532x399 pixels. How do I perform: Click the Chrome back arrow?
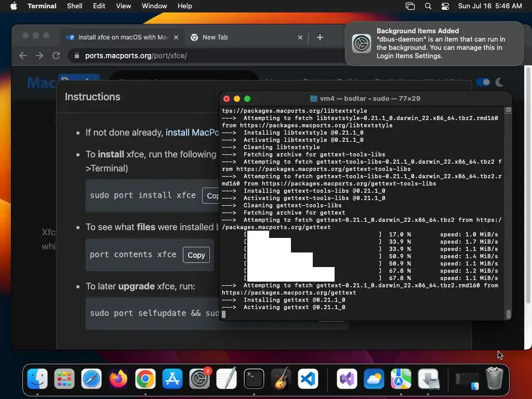pyautogui.click(x=23, y=56)
